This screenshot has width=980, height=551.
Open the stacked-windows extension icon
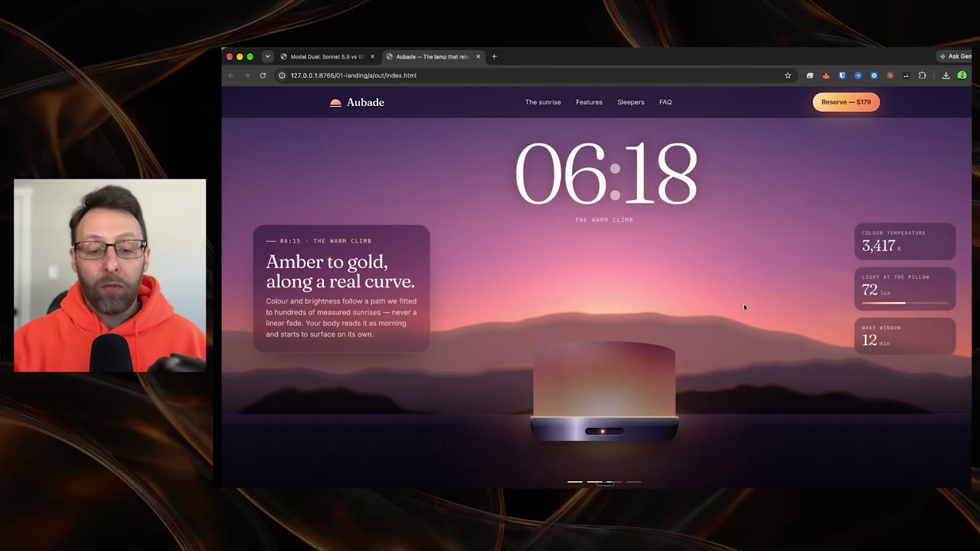point(810,75)
